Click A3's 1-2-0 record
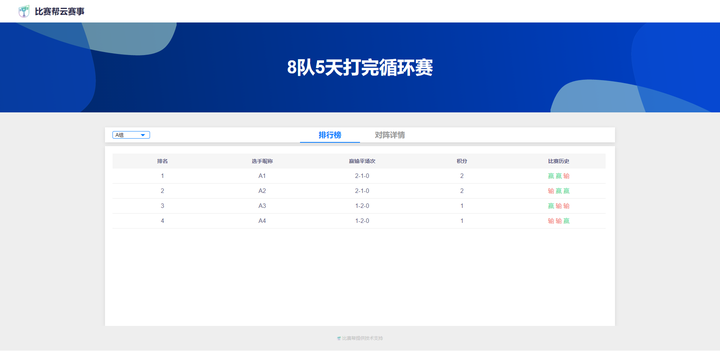 [x=362, y=206]
